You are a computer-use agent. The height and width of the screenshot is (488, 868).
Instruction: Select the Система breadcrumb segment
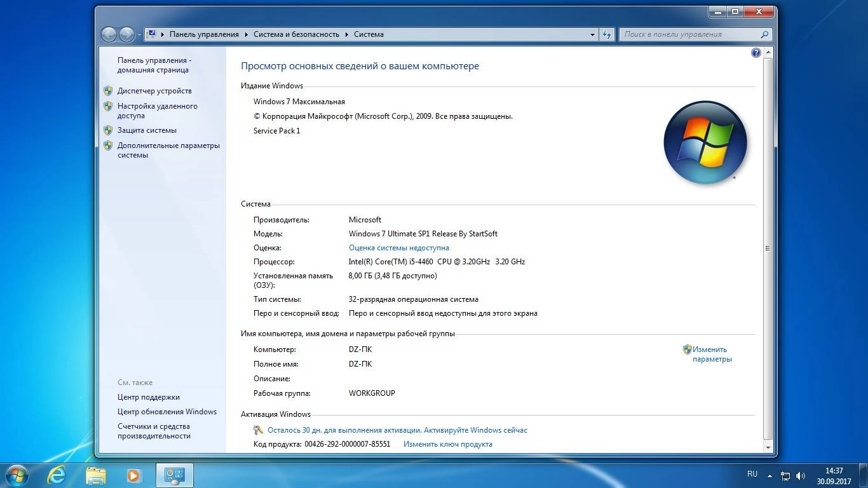point(369,34)
